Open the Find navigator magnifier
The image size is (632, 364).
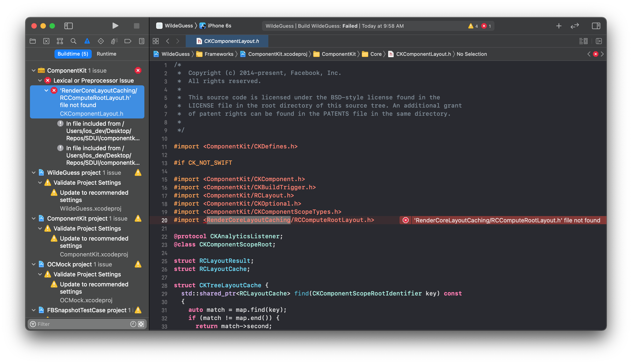(x=74, y=41)
